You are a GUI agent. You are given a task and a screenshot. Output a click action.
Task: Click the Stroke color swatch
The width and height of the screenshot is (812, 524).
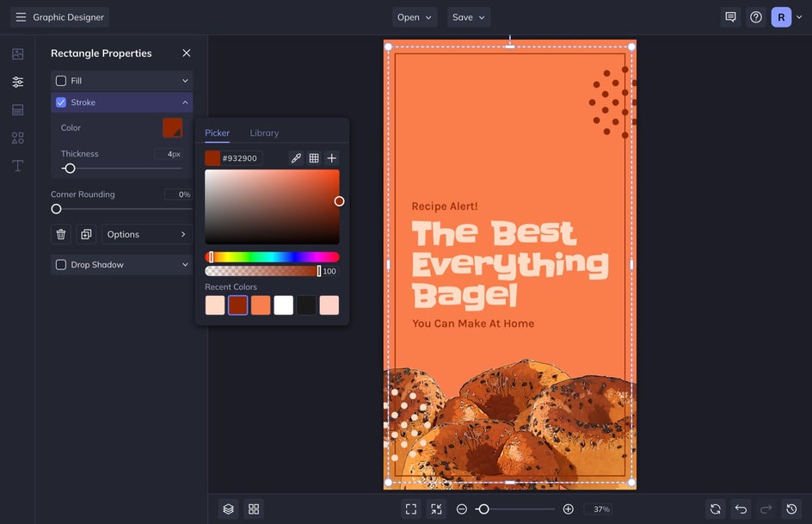172,127
